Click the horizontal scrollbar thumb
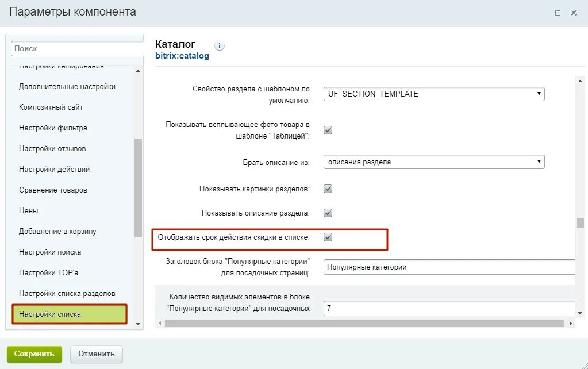Viewport: 588px width, 369px height. coord(364,323)
